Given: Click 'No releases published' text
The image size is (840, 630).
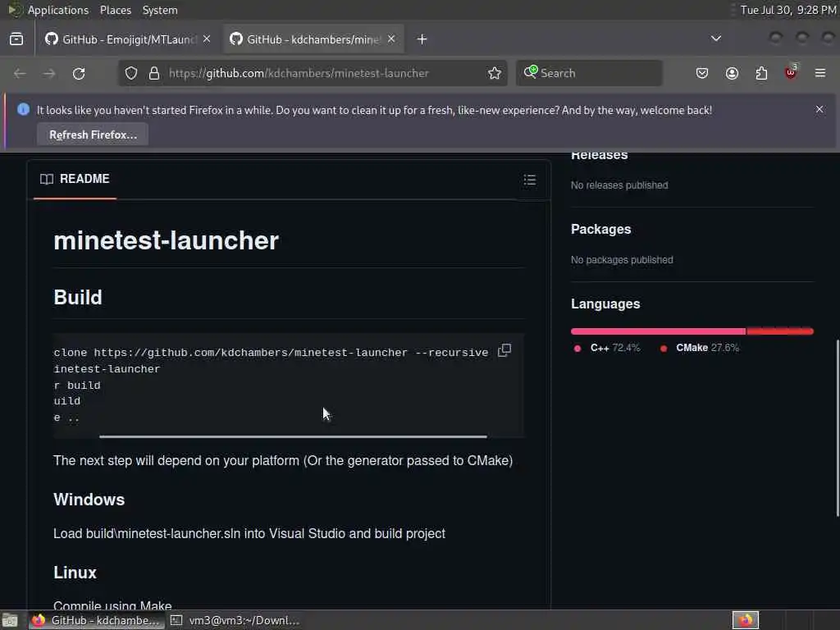Looking at the screenshot, I should tap(619, 185).
